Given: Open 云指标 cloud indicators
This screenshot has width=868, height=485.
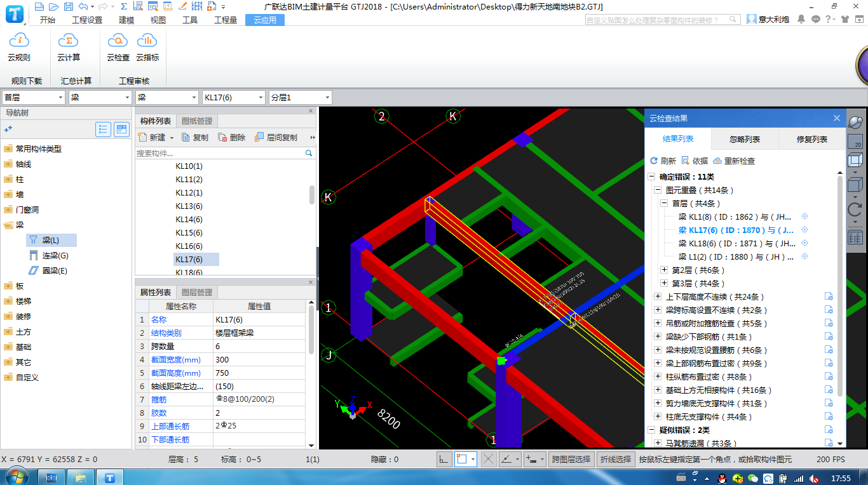Looking at the screenshot, I should click(147, 48).
